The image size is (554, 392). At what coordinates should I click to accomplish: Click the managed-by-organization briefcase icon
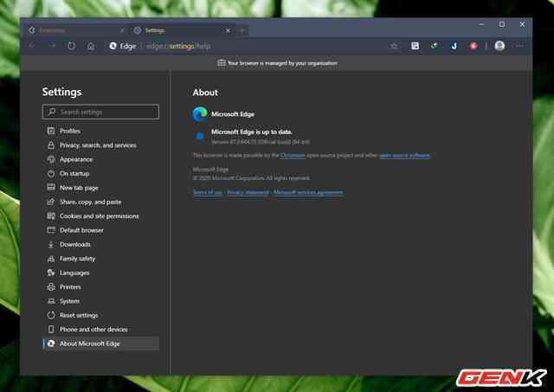222,63
